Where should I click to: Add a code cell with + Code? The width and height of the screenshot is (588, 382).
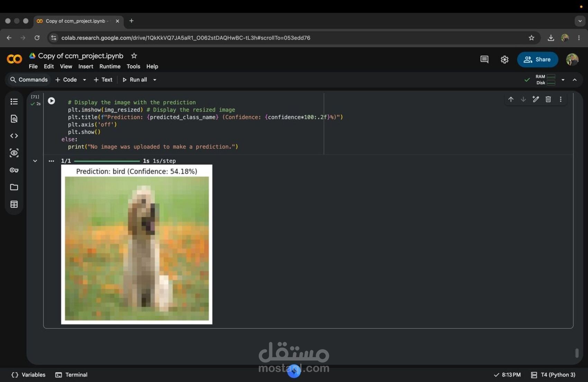coord(66,80)
